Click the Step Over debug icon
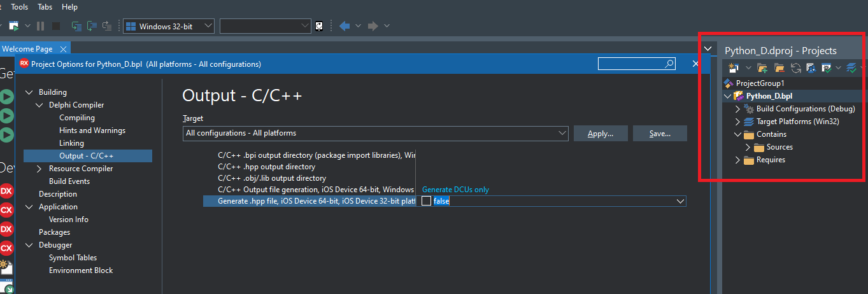The width and height of the screenshot is (868, 294). [92, 26]
